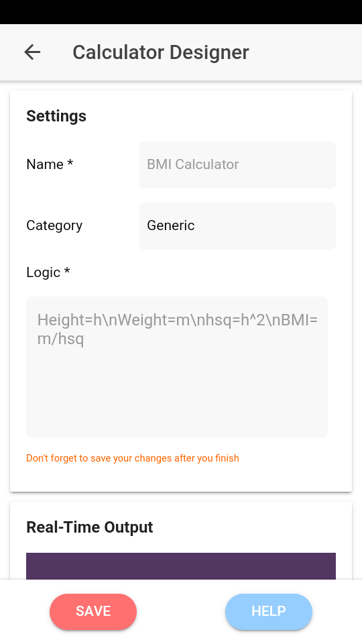Go back using the arrow icon
This screenshot has height=644, width=362.
click(x=32, y=52)
